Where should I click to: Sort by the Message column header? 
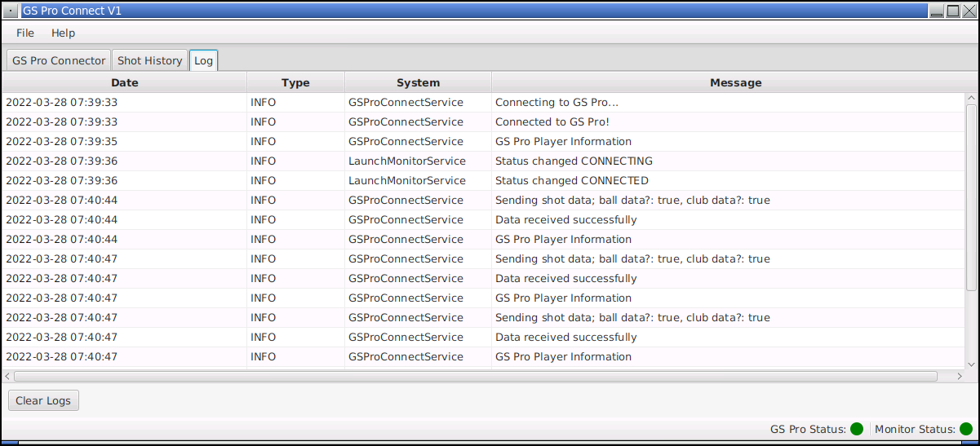pos(735,82)
